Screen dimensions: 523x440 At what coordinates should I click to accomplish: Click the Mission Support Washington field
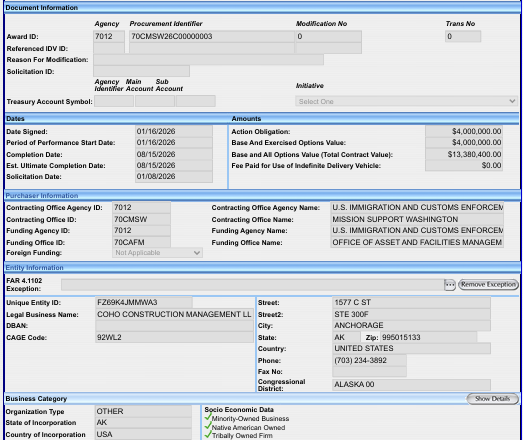coord(417,219)
